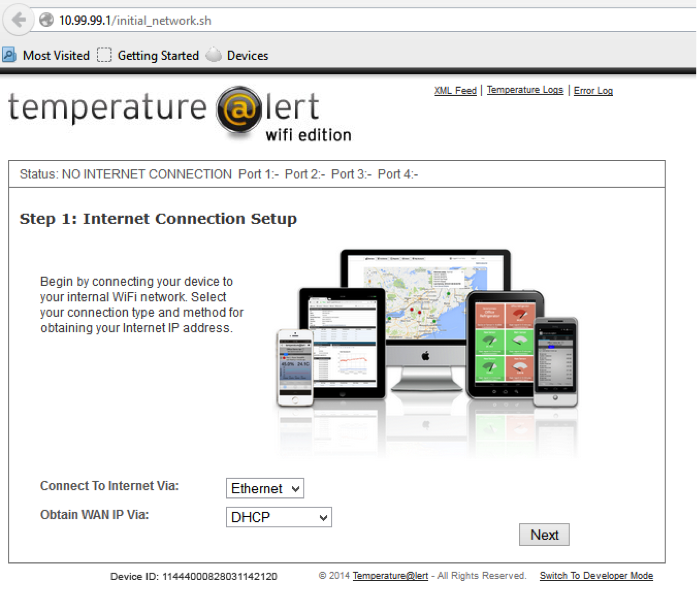
Task: Click the devices promotional image
Action: [427, 351]
